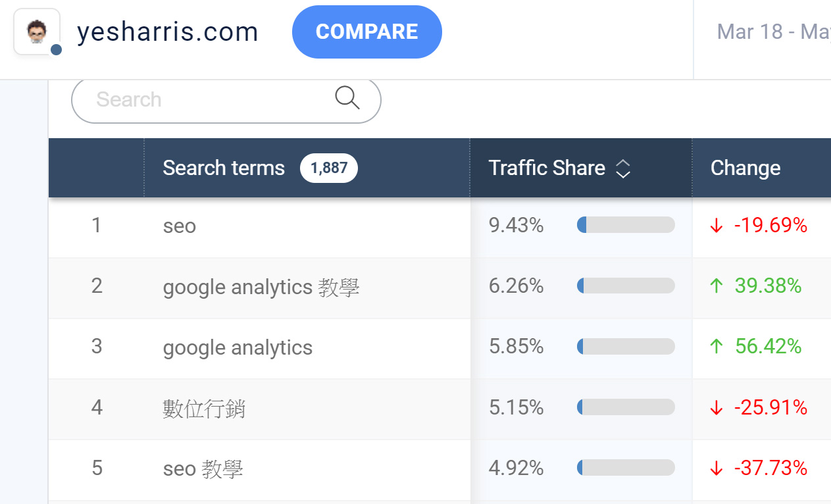Image resolution: width=831 pixels, height=504 pixels.
Task: Click the 9.43% traffic share bar
Action: click(x=626, y=225)
